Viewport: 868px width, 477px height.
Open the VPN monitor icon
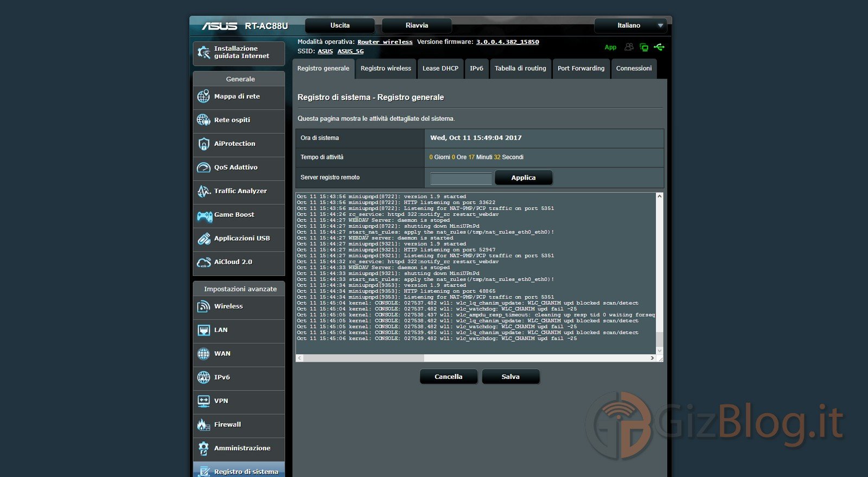point(203,401)
